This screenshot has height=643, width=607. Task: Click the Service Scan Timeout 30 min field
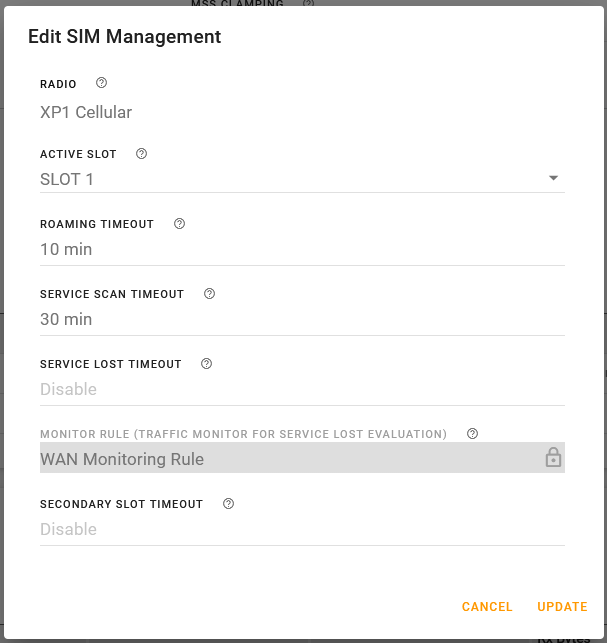(x=300, y=320)
